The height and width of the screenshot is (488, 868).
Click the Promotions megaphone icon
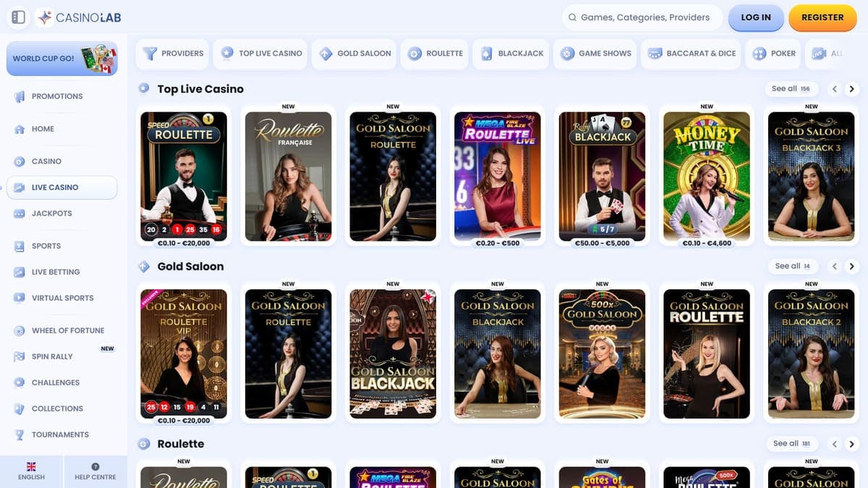click(x=20, y=96)
